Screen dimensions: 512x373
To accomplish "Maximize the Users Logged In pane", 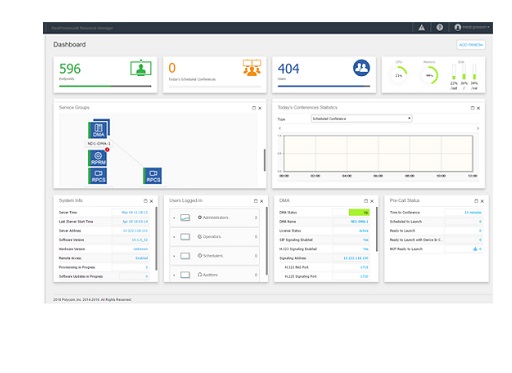I will [x=256, y=201].
